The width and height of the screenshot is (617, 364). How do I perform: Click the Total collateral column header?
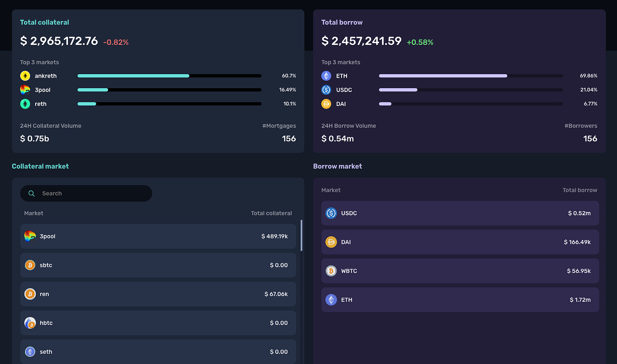coord(271,213)
